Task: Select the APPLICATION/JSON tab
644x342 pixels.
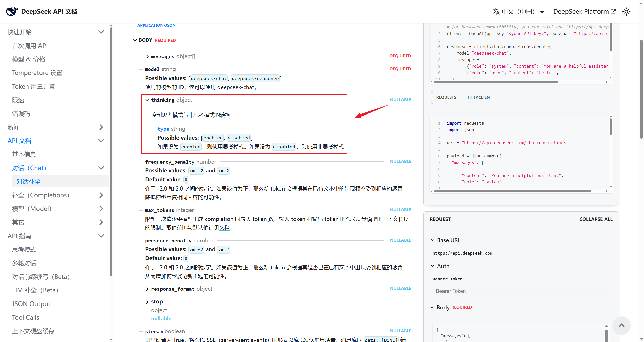Action: (x=156, y=26)
